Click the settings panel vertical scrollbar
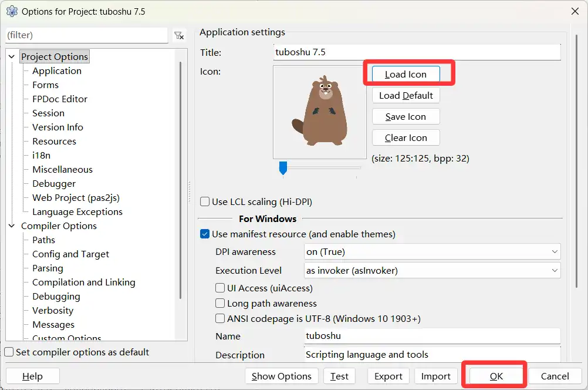This screenshot has height=390, width=588. 577,162
